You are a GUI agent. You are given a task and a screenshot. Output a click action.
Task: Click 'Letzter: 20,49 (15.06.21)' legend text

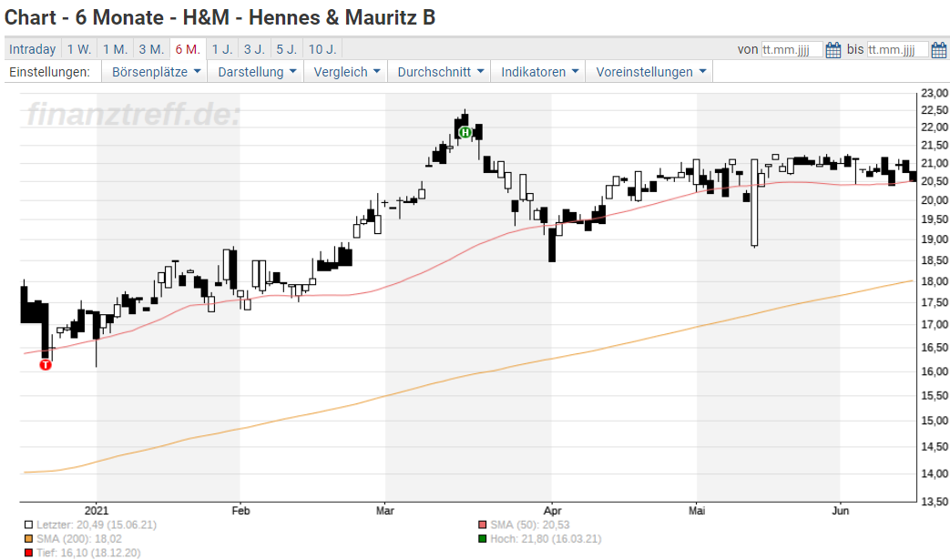click(97, 524)
